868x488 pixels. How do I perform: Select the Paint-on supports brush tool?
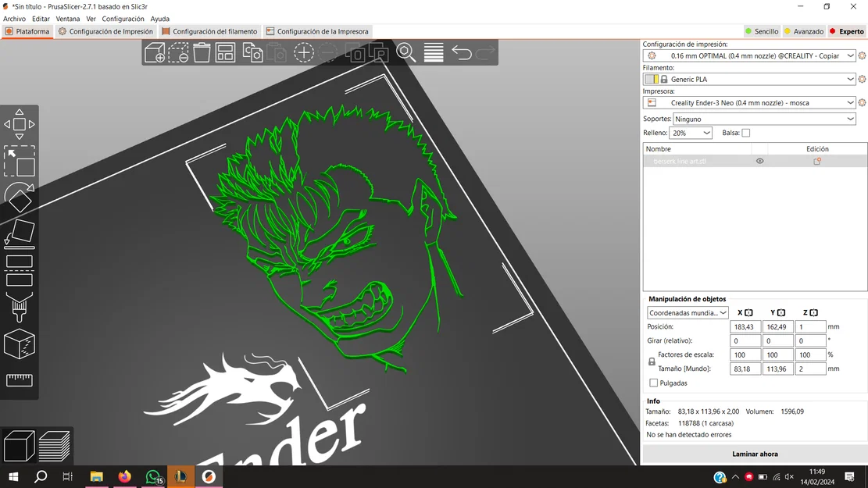(20, 307)
